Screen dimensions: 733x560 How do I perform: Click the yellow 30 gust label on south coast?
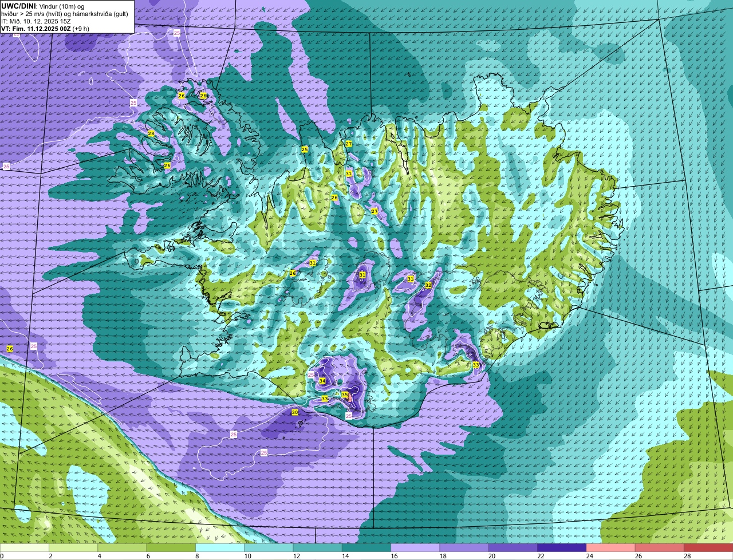[x=295, y=412]
